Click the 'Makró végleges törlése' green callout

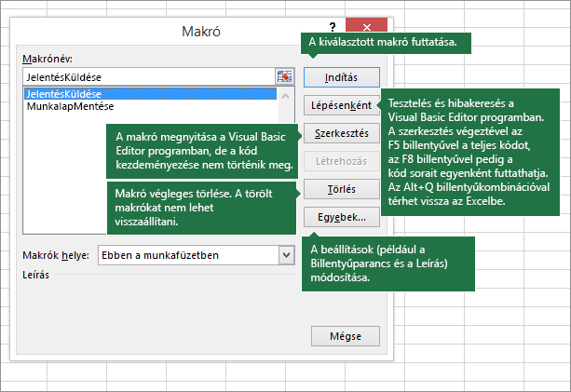[202, 208]
